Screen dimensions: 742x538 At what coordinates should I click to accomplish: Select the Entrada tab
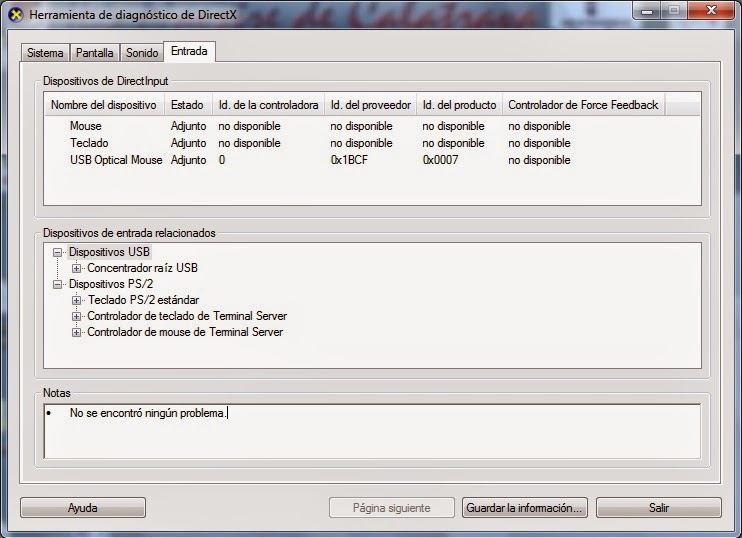pyautogui.click(x=189, y=51)
